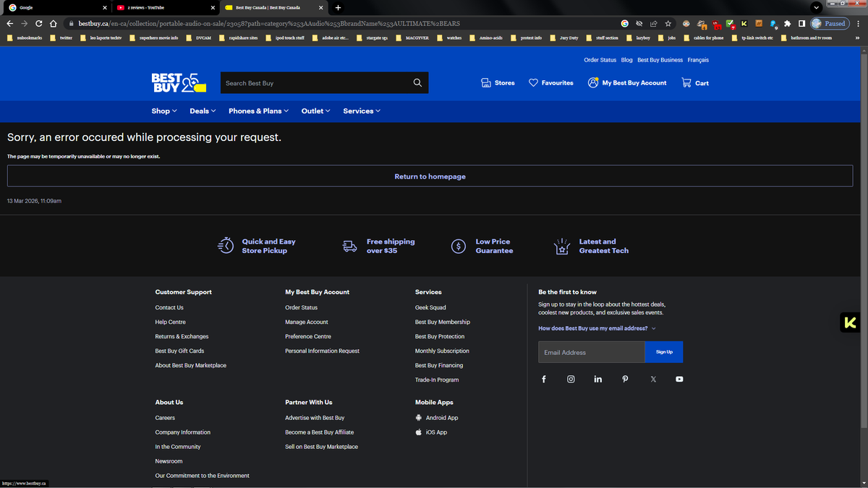This screenshot has width=868, height=488.
Task: Open Best Buy Instagram page
Action: (x=571, y=379)
